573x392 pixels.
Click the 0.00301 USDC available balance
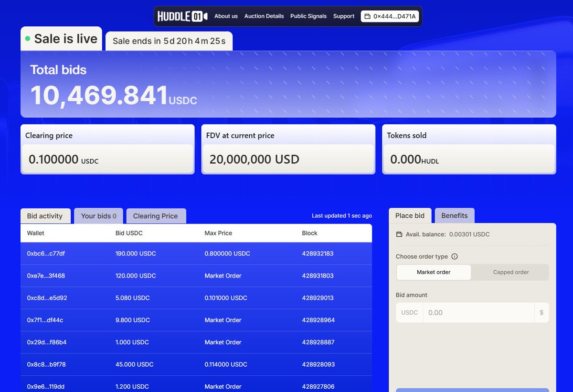point(469,234)
